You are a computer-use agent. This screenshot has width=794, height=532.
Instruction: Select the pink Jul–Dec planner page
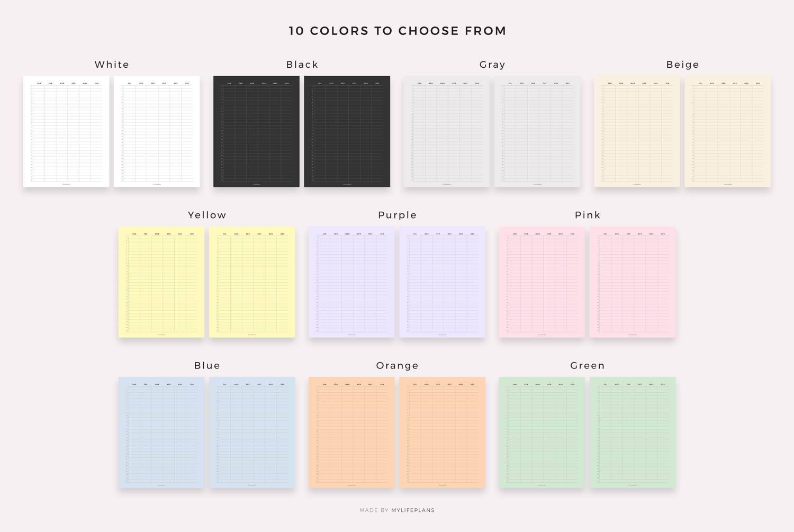(633, 282)
